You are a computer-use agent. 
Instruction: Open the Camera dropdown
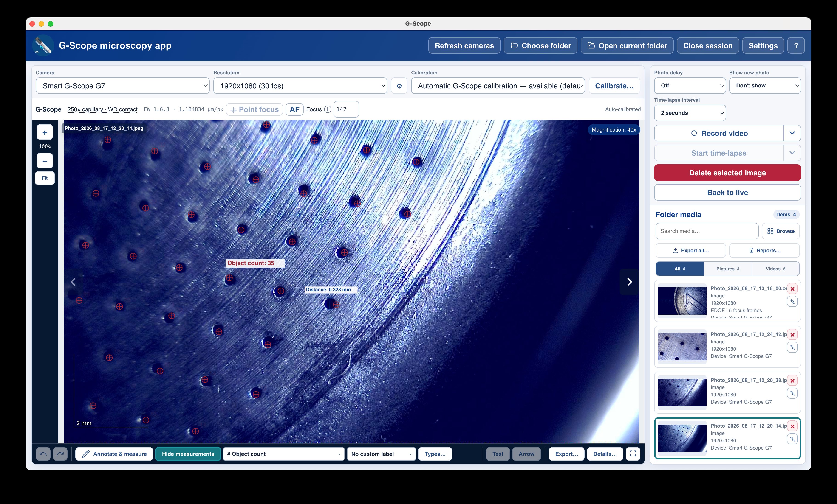coord(123,86)
